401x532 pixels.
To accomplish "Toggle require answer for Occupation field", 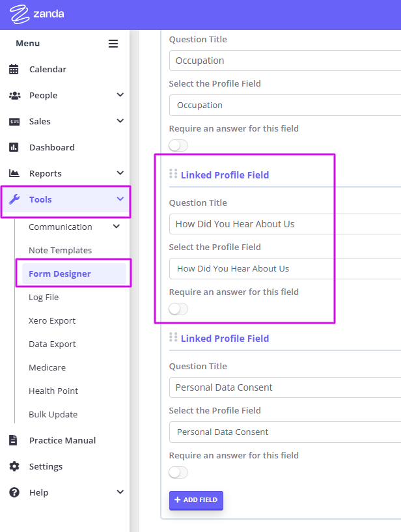I will click(178, 146).
